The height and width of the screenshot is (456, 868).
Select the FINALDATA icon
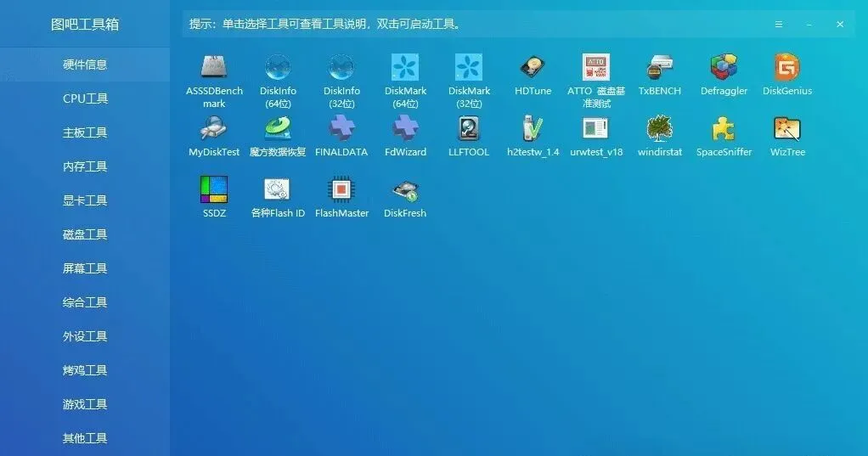pos(341,128)
